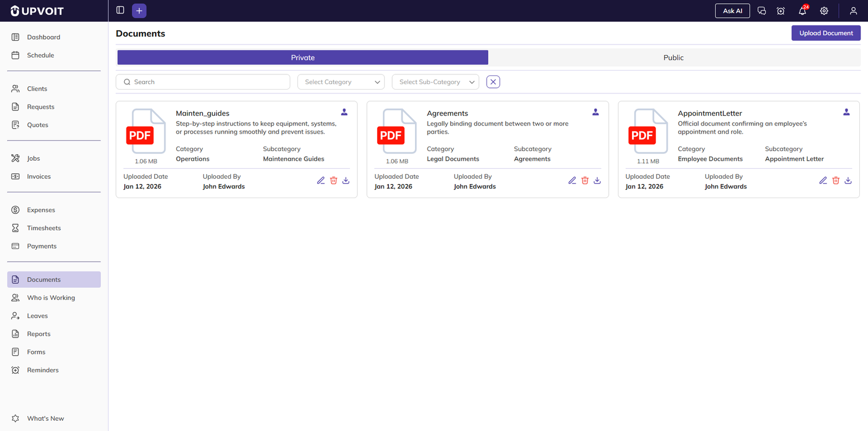Viewport: 868px width, 431px height.
Task: Open Payments in the sidebar
Action: click(x=54, y=246)
